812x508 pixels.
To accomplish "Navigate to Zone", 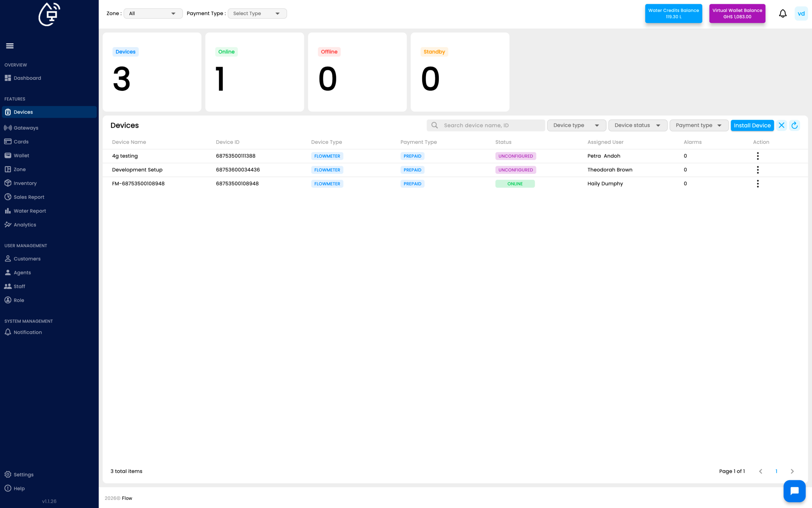I will coord(49,169).
